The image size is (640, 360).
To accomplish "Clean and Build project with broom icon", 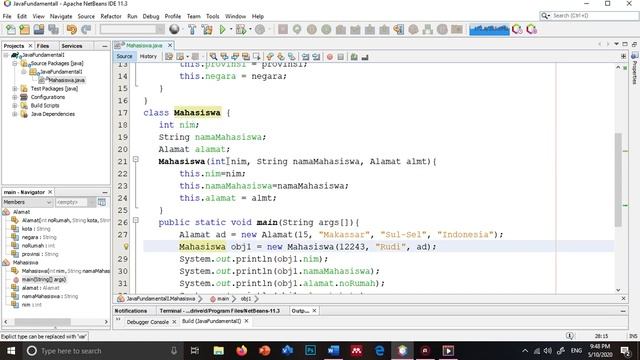I will pos(207,29).
